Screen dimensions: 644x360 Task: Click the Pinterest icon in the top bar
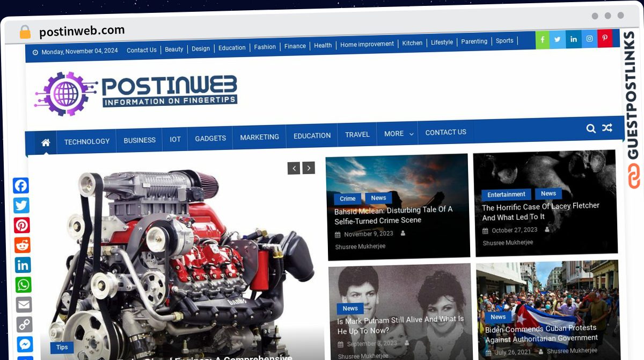[605, 38]
